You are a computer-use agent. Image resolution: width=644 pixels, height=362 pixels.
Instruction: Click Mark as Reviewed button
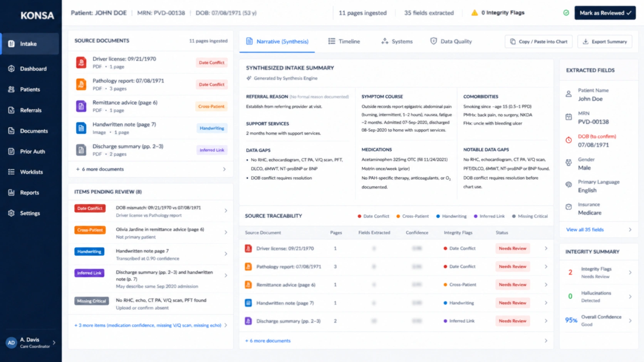605,13
